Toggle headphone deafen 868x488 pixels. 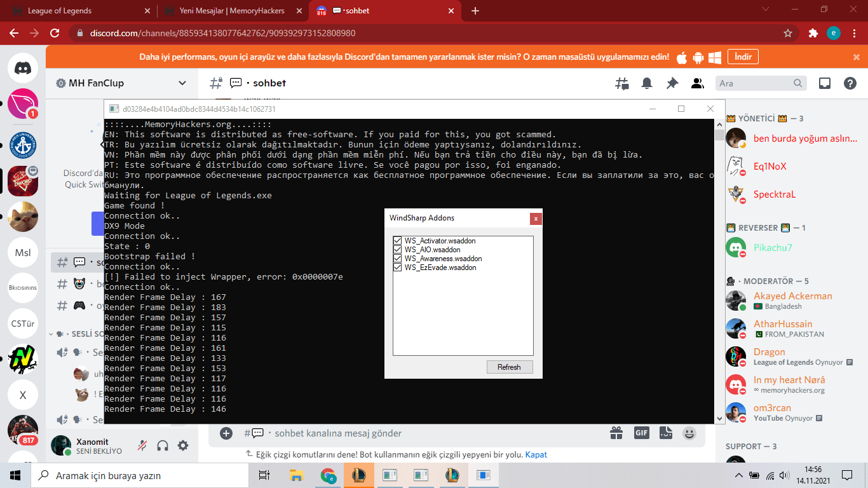tap(163, 445)
